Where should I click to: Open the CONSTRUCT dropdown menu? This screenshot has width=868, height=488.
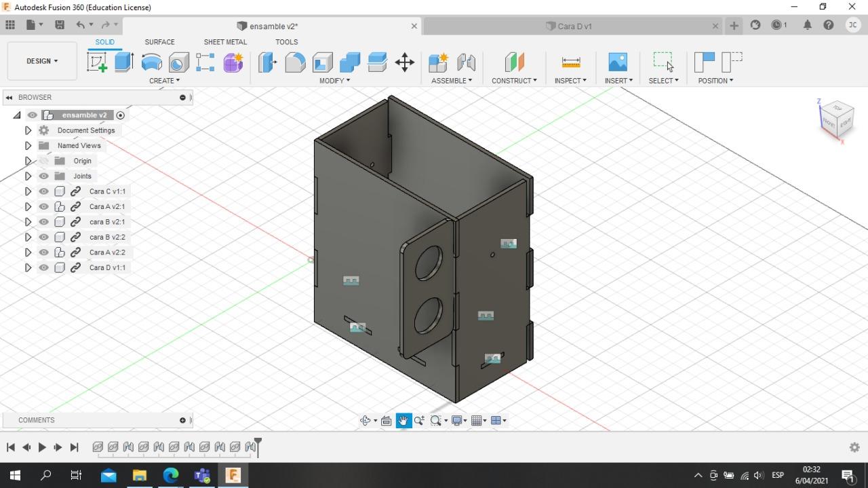[514, 81]
